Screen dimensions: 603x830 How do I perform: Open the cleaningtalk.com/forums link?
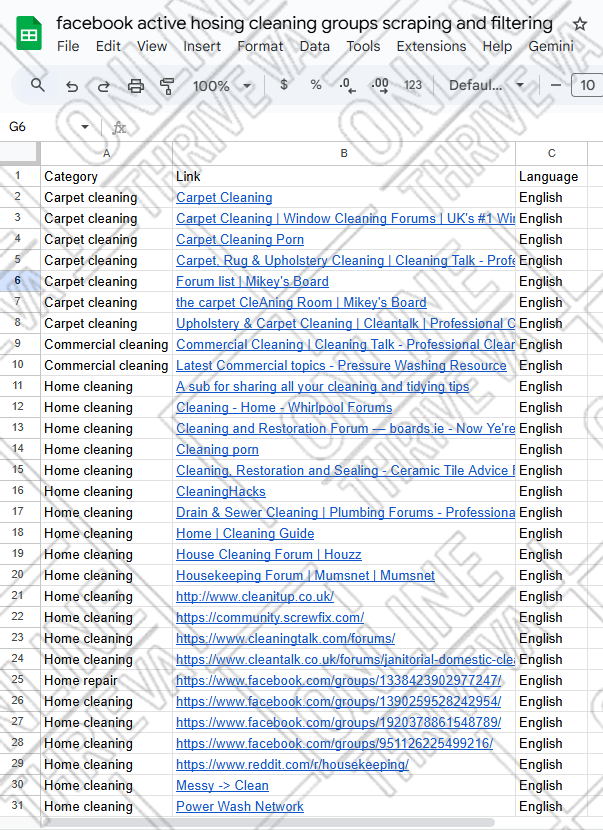(285, 638)
